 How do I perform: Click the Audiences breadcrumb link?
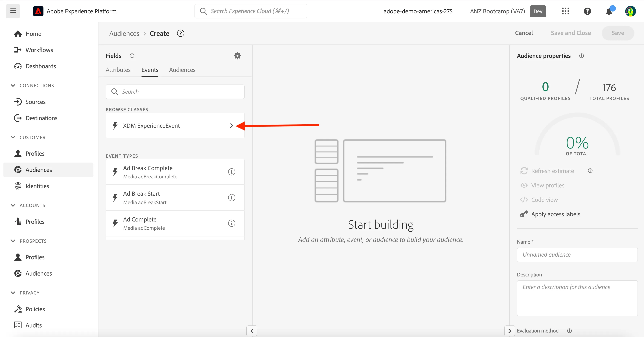124,34
